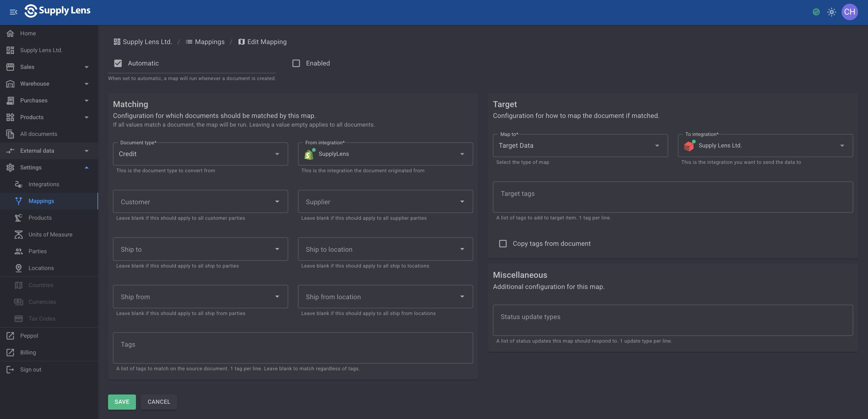Open Products under Settings

[49, 218]
